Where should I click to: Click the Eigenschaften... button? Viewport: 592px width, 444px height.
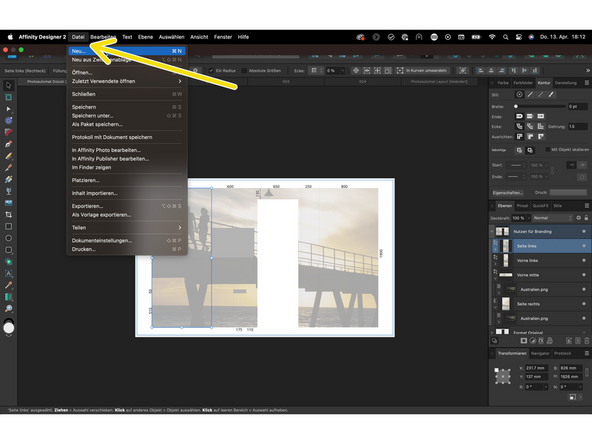[507, 193]
